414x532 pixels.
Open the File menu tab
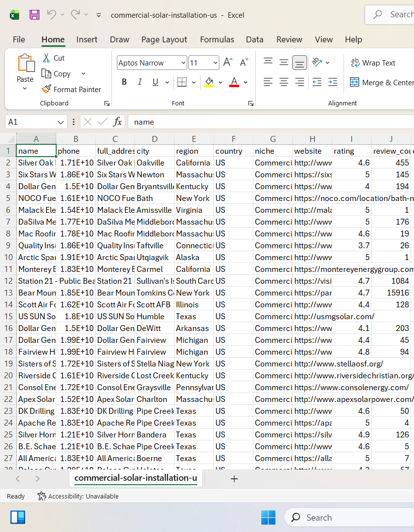(19, 39)
